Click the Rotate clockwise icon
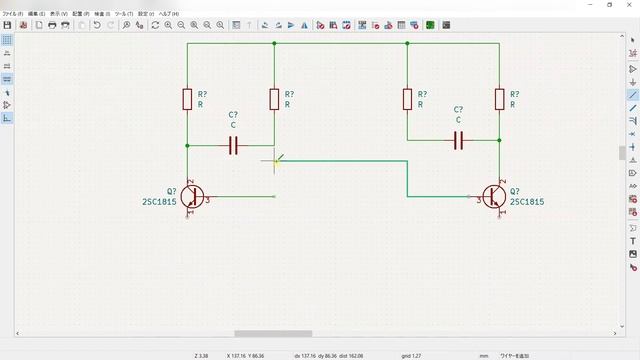Screen dimensions: 640x360 (278, 25)
